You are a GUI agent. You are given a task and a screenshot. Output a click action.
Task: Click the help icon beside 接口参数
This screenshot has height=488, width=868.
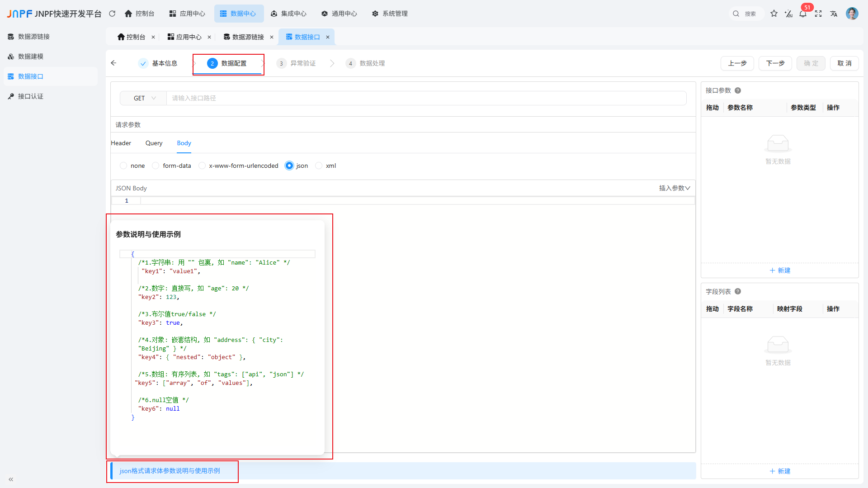pyautogui.click(x=737, y=90)
